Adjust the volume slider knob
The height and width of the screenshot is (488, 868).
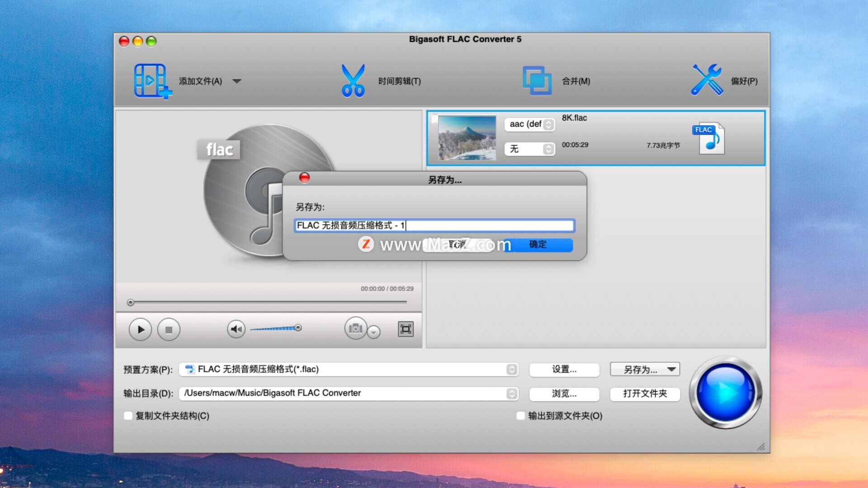pos(298,328)
